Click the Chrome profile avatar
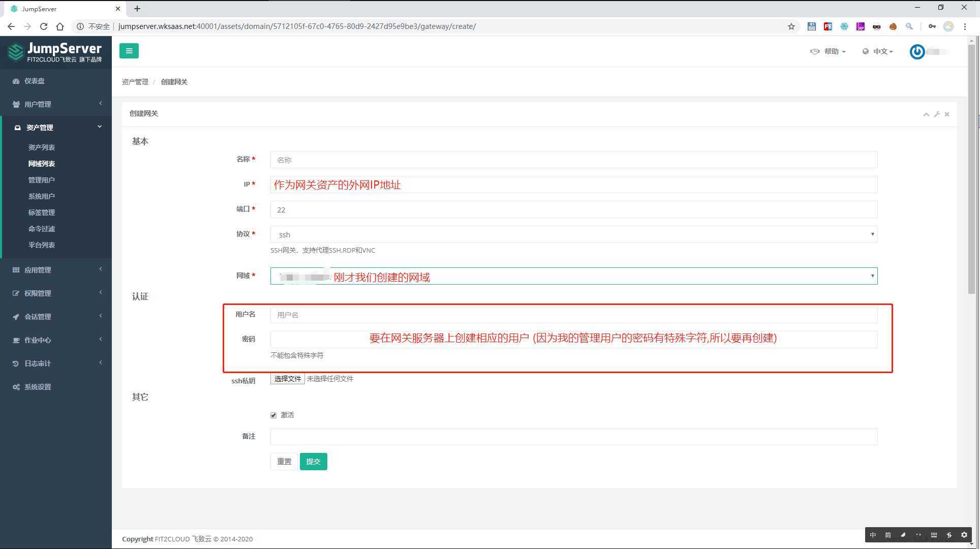The height and width of the screenshot is (549, 980). point(948,26)
